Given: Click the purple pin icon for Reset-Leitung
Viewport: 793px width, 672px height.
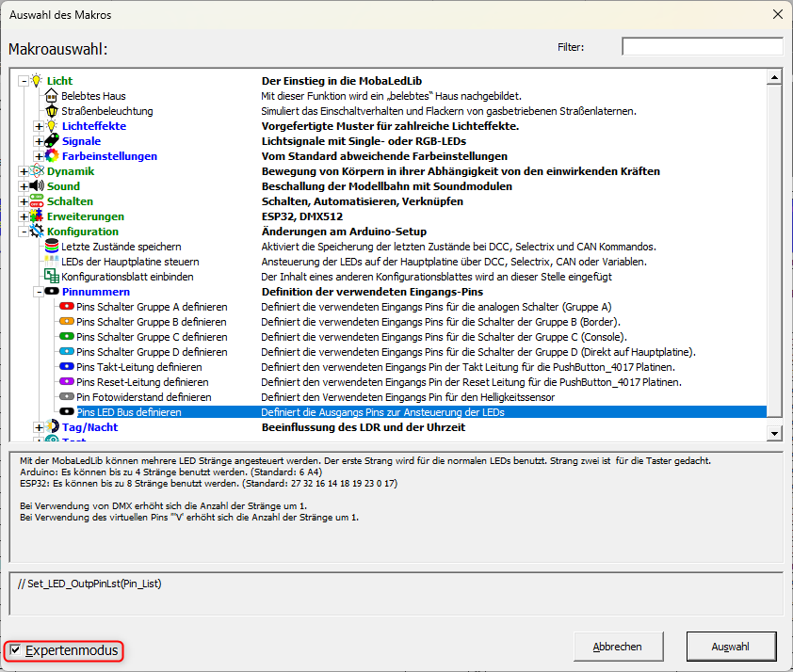Looking at the screenshot, I should pyautogui.click(x=67, y=382).
